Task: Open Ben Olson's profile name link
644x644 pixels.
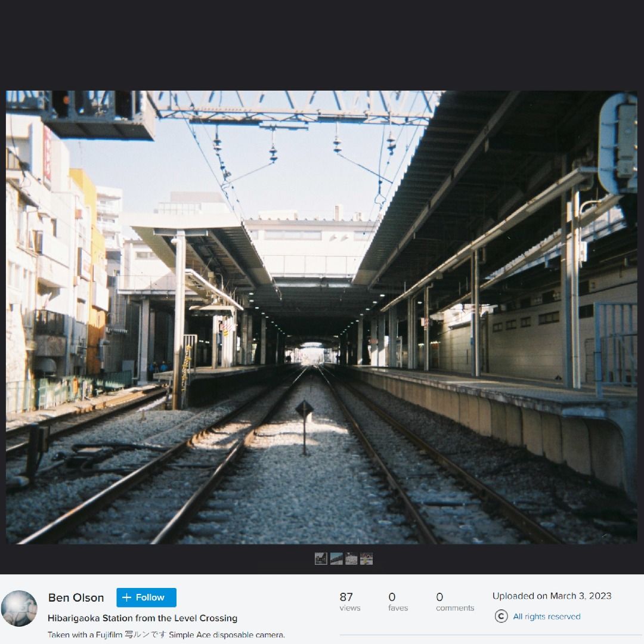Action: click(76, 597)
